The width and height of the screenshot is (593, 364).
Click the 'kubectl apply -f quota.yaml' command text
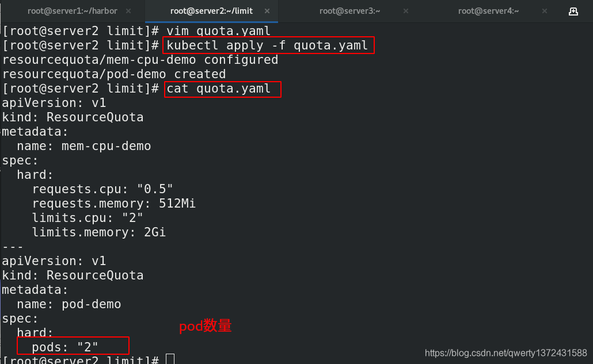click(267, 45)
